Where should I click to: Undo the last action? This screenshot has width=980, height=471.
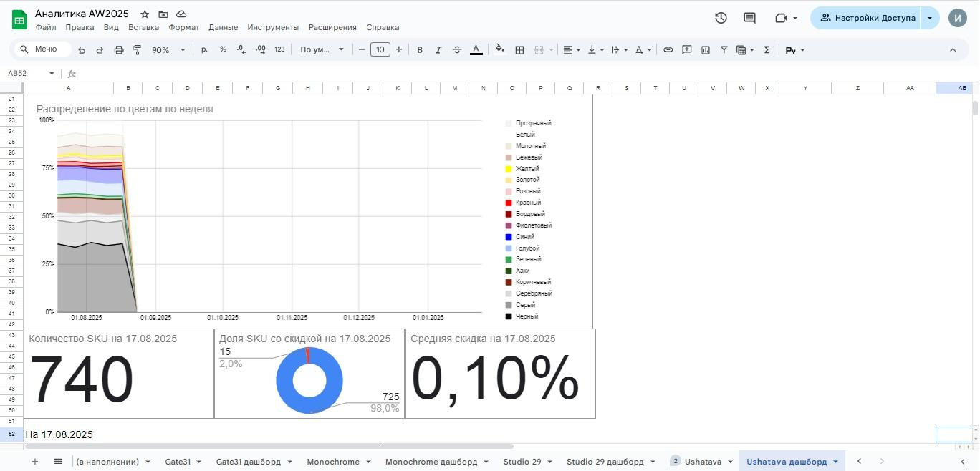(82, 49)
